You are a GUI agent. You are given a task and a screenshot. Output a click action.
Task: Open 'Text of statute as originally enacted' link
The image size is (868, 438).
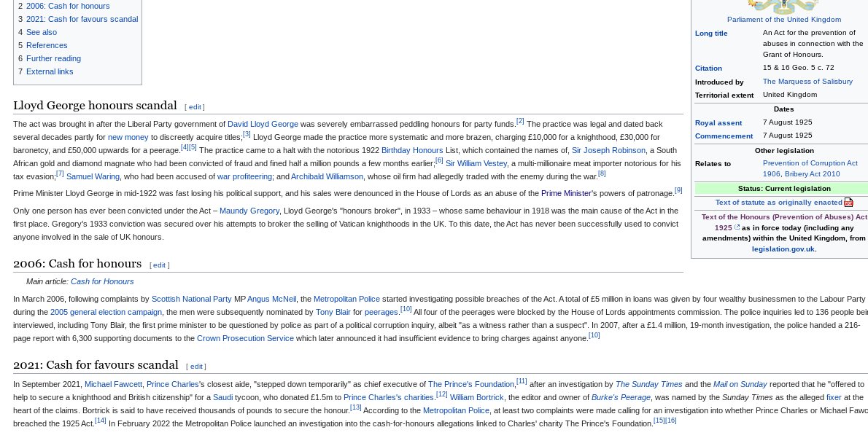(778, 203)
